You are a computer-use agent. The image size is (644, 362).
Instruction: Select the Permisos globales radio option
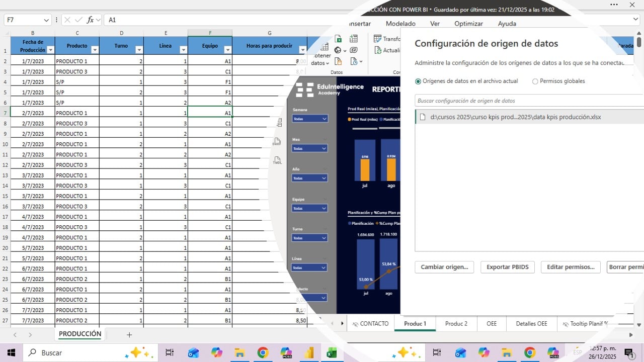tap(535, 81)
